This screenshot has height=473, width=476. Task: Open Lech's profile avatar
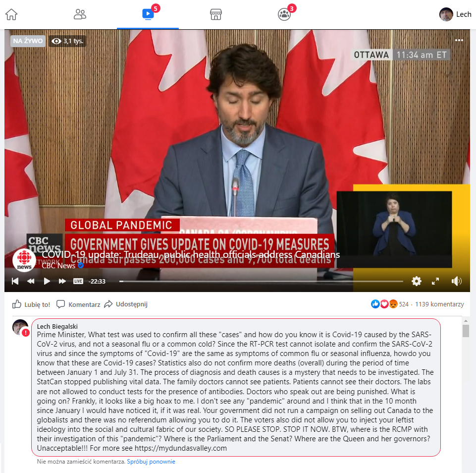(446, 14)
